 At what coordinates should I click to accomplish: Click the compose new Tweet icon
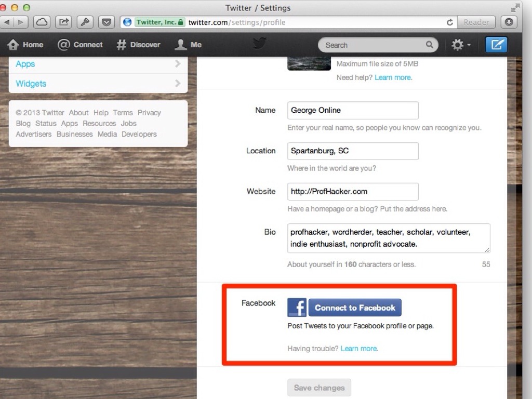pyautogui.click(x=496, y=45)
